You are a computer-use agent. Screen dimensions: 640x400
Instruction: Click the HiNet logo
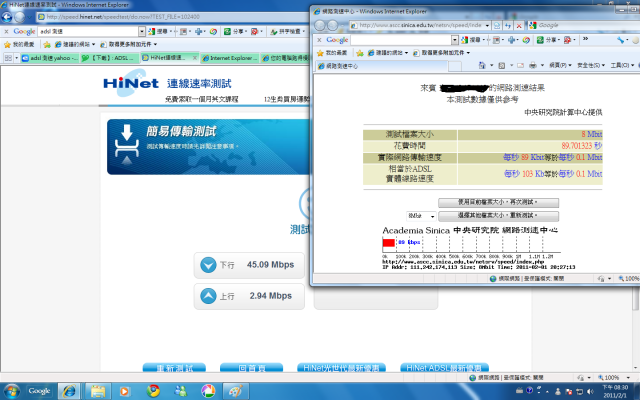pyautogui.click(x=131, y=83)
